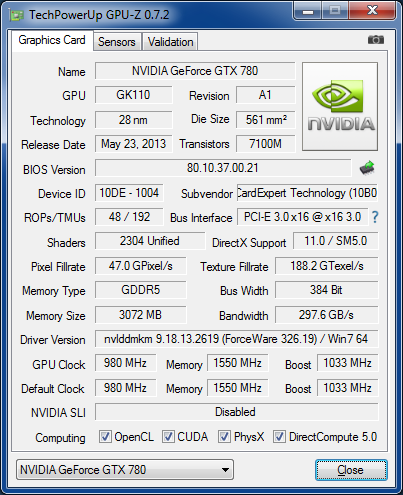Toggle the CUDA checkbox
The image size is (403, 495).
tap(168, 436)
